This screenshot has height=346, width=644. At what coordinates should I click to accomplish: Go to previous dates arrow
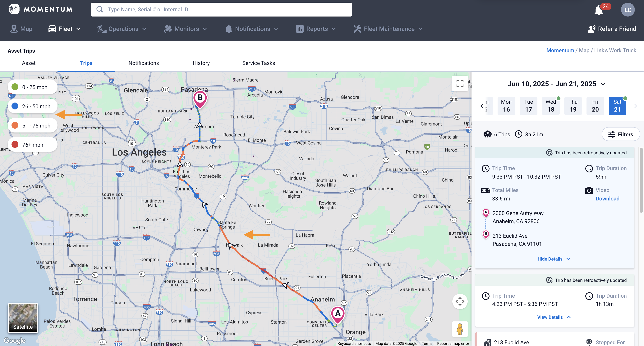pos(482,106)
